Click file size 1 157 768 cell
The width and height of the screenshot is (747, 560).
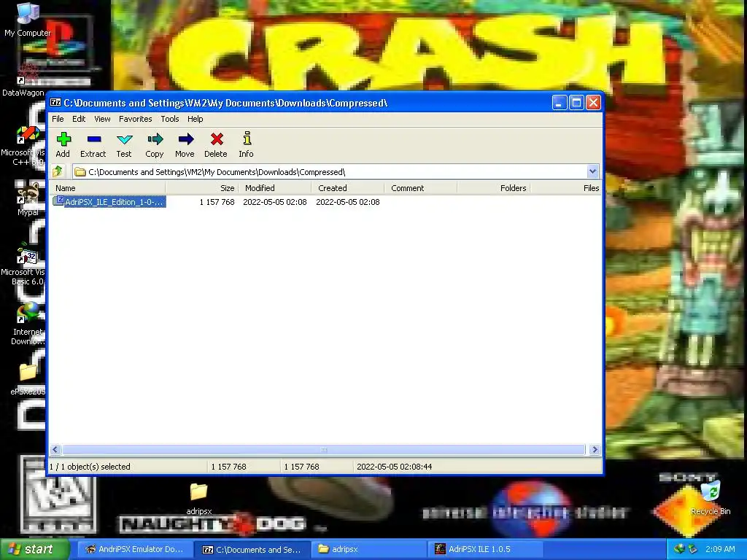[217, 202]
